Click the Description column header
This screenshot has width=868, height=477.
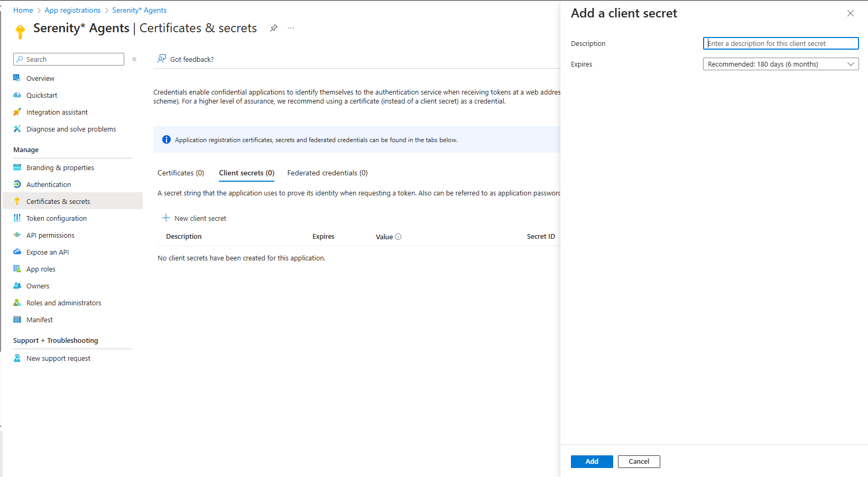pyautogui.click(x=184, y=237)
